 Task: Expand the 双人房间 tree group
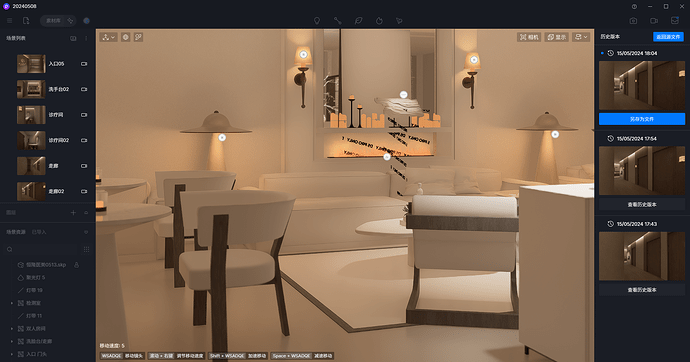[12, 329]
